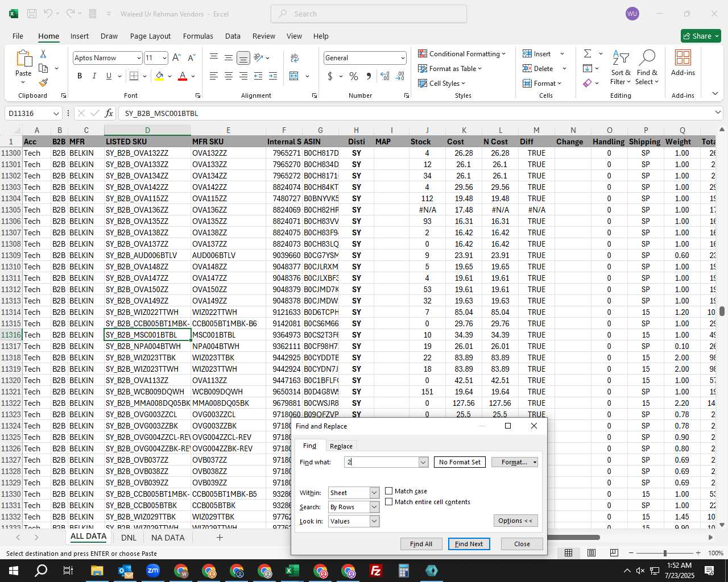The width and height of the screenshot is (728, 582).
Task: Open the Page Layout ribbon tab
Action: (x=150, y=36)
